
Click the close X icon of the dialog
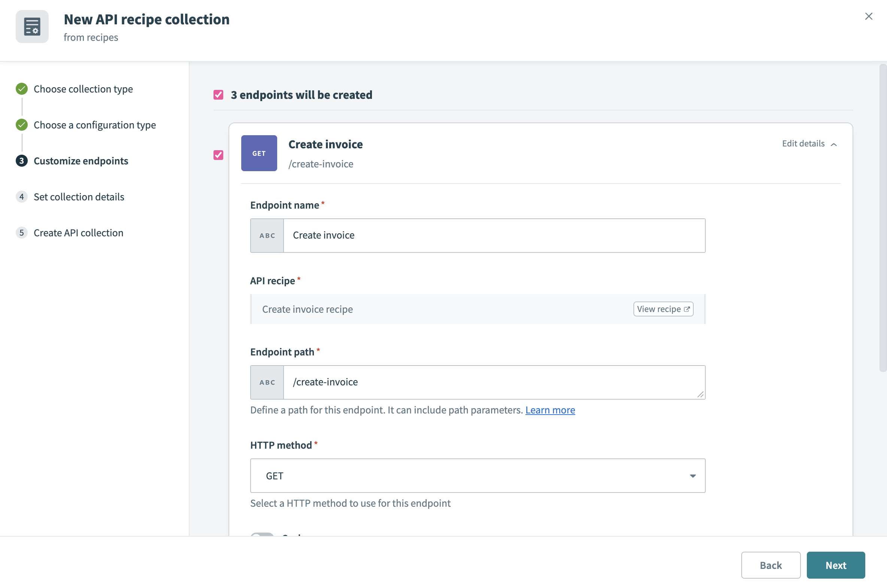869,16
